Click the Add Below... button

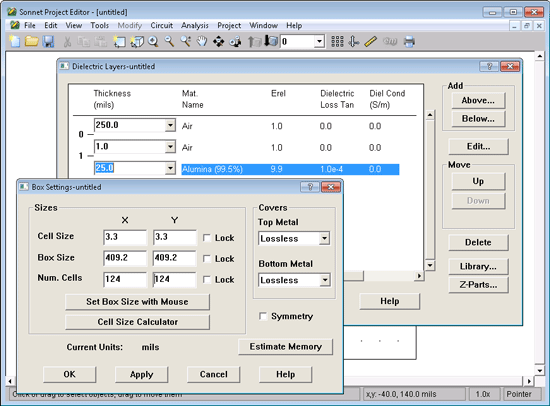coord(478,119)
